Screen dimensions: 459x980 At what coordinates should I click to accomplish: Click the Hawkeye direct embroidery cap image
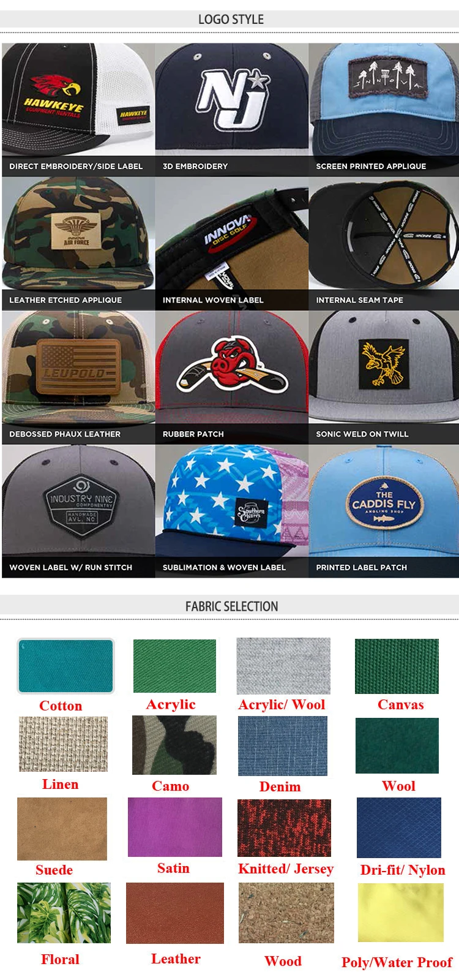click(78, 109)
